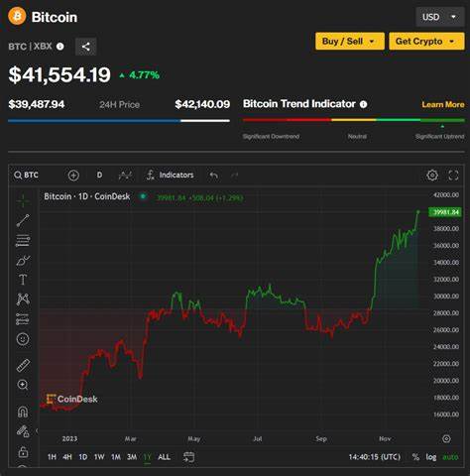This screenshot has height=476, width=470.
Task: Click the Bitcoin logo icon
Action: coord(17,16)
